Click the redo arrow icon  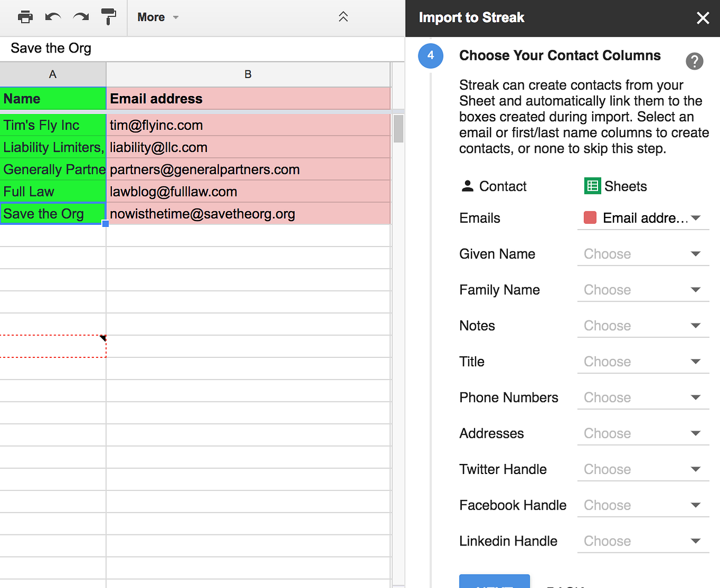point(81,16)
